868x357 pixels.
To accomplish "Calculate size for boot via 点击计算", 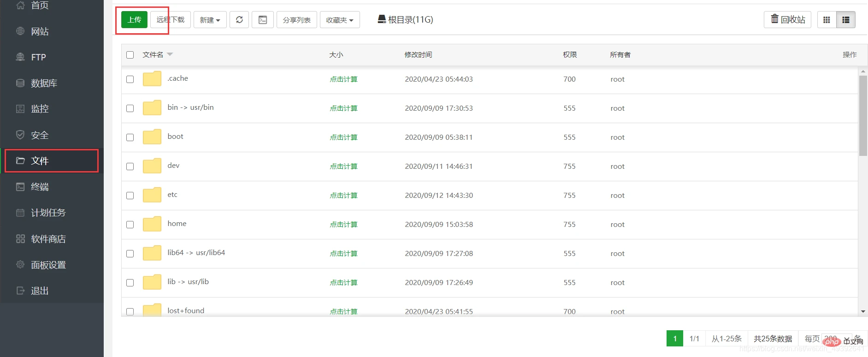I will tap(343, 137).
